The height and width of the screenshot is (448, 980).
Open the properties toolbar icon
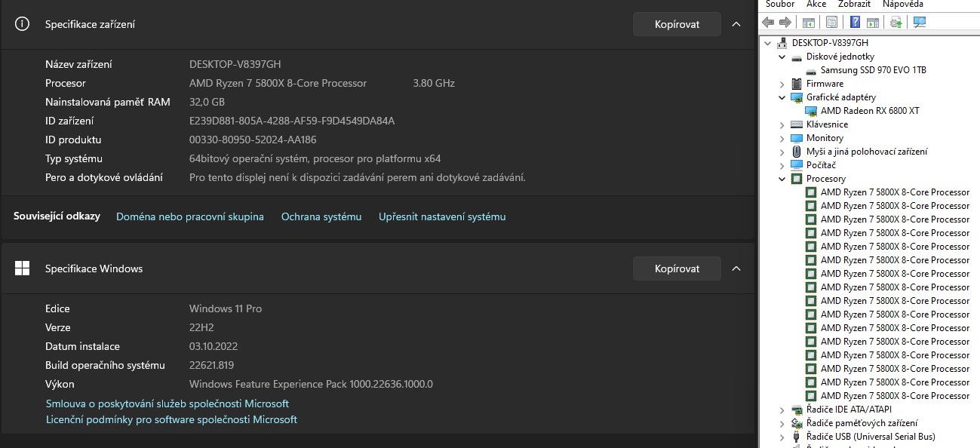(x=831, y=22)
